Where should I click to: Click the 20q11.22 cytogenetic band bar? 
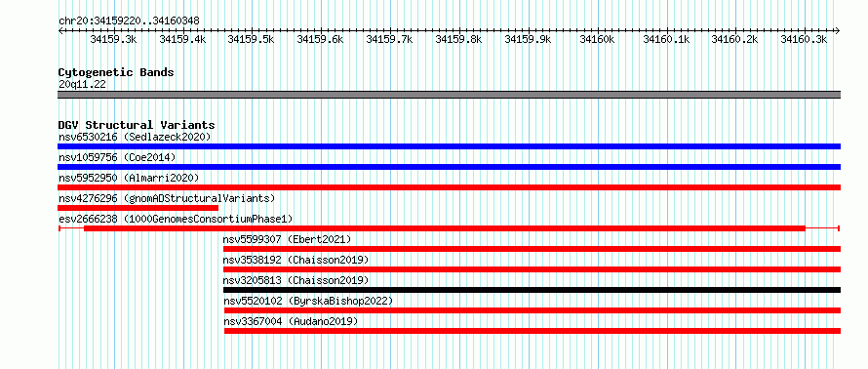click(449, 95)
